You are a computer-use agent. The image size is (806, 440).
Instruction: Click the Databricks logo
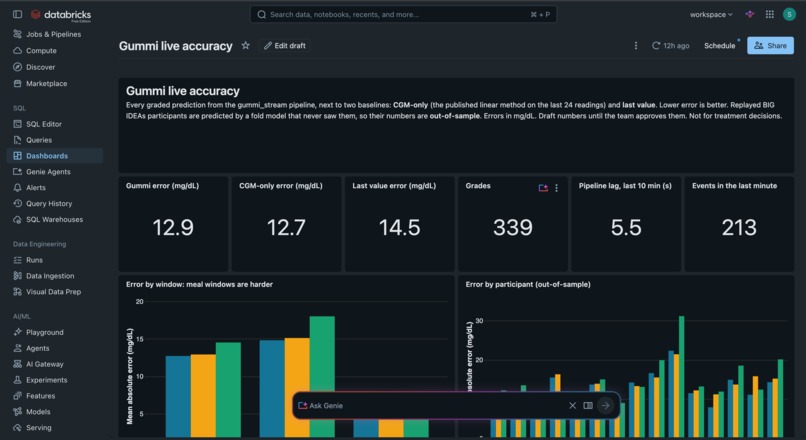61,15
